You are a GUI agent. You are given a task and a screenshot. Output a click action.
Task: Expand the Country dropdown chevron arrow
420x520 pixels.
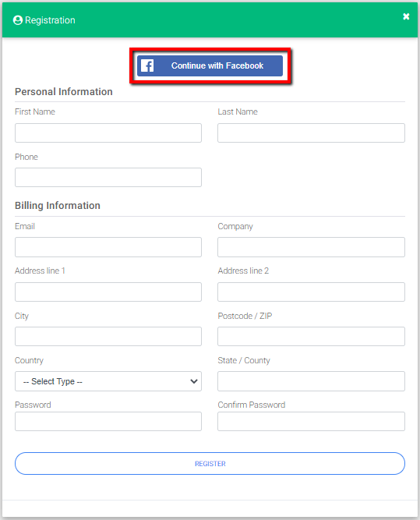[x=194, y=381]
